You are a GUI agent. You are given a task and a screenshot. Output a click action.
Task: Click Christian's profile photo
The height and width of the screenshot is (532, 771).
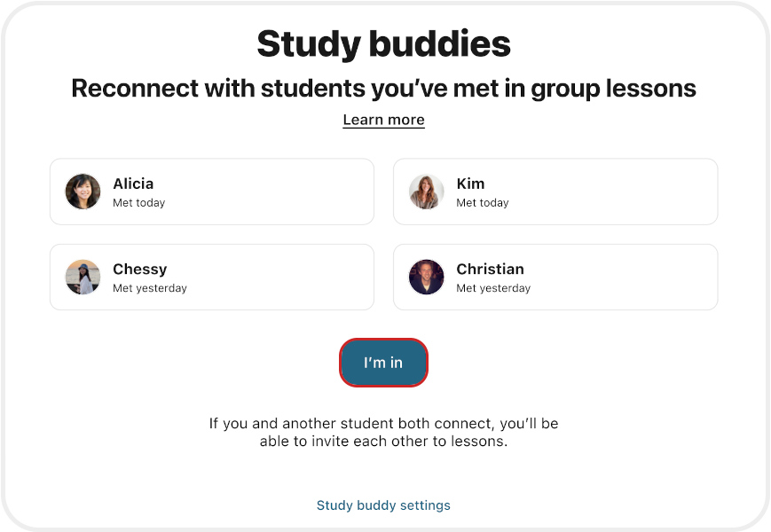pyautogui.click(x=426, y=278)
